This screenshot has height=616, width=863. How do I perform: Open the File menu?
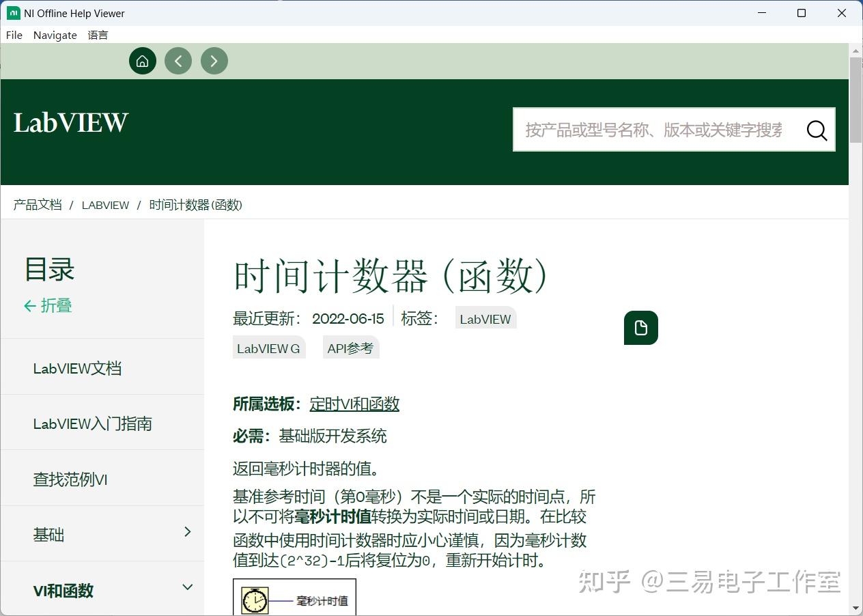click(14, 35)
